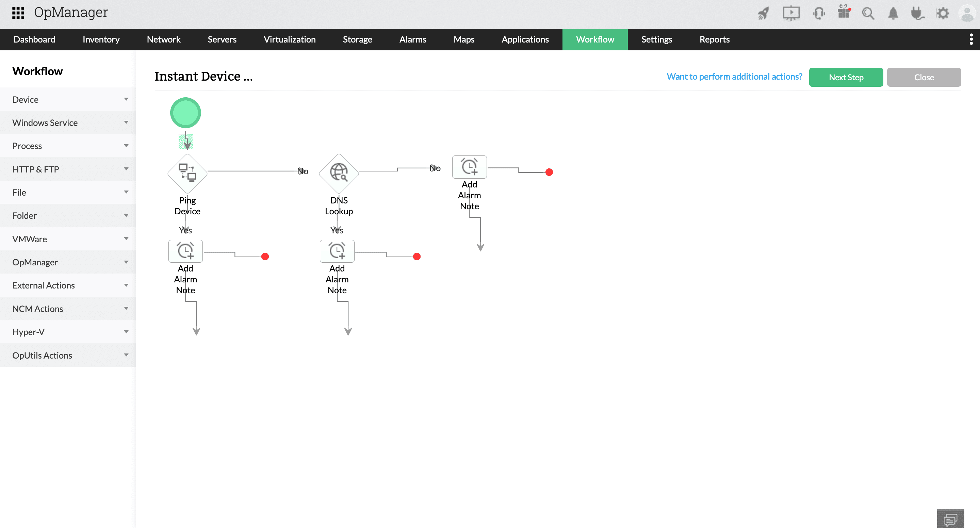Image resolution: width=980 pixels, height=528 pixels.
Task: Expand the External Actions sidebar section
Action: tap(68, 285)
